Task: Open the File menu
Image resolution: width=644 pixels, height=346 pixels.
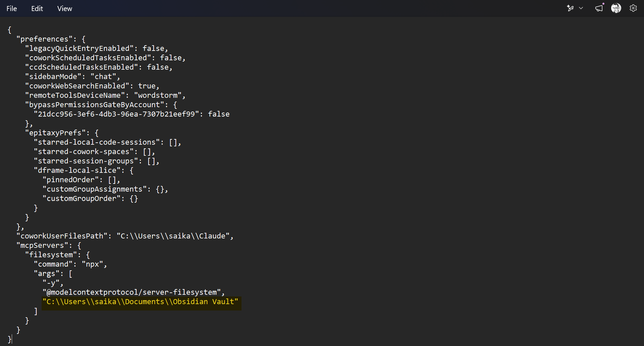Action: [12, 9]
